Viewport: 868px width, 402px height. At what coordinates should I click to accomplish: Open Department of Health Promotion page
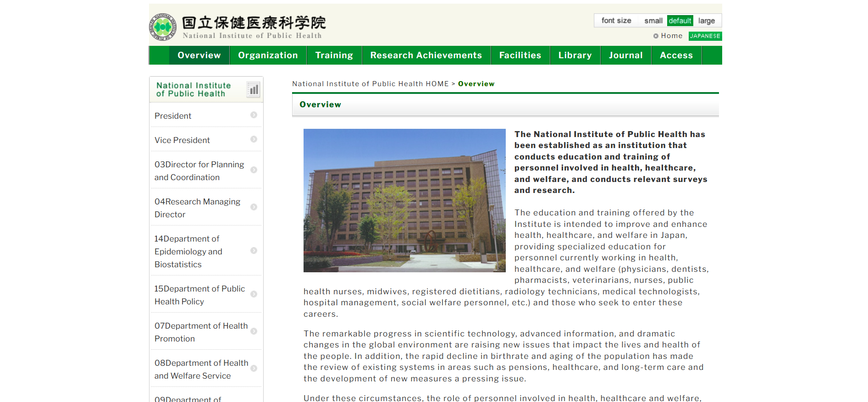(x=201, y=332)
